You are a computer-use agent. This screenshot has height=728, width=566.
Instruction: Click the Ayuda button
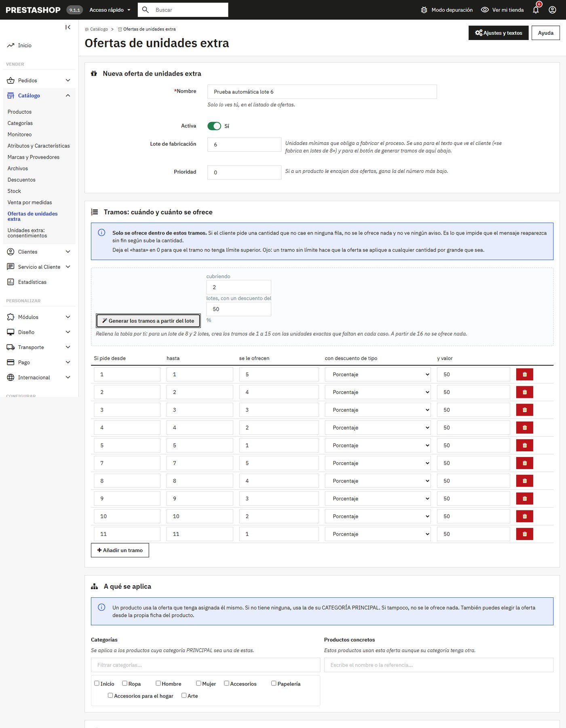pyautogui.click(x=545, y=33)
